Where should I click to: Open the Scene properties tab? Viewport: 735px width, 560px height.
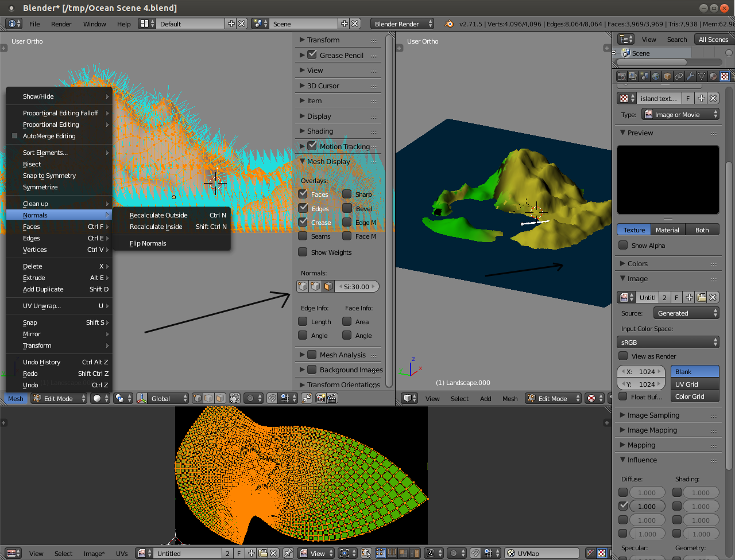644,76
